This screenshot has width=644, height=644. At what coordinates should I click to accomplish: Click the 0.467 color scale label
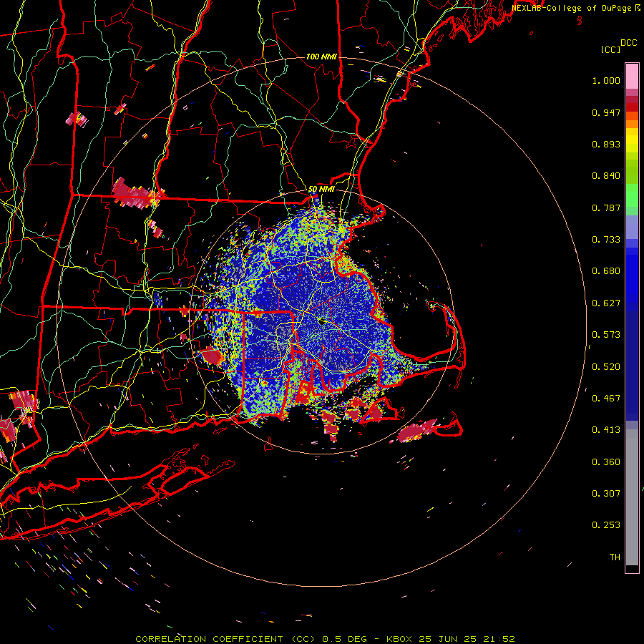pos(606,399)
